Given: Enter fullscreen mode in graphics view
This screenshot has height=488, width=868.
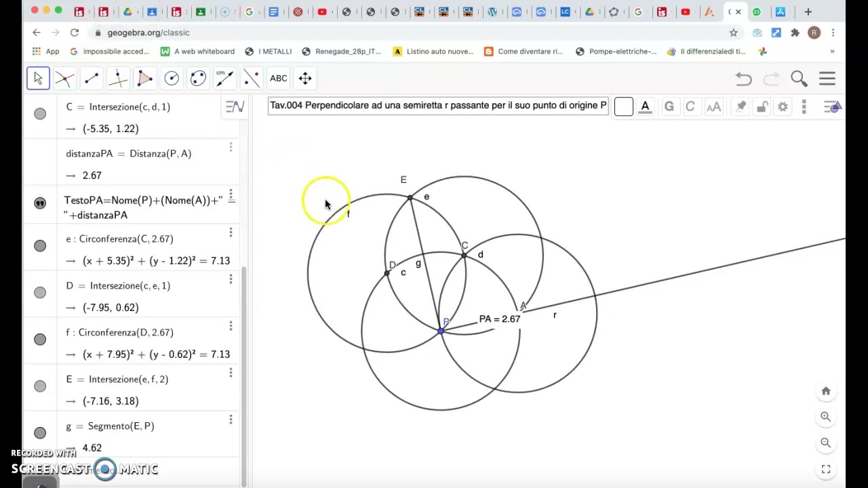Looking at the screenshot, I should coord(826,468).
